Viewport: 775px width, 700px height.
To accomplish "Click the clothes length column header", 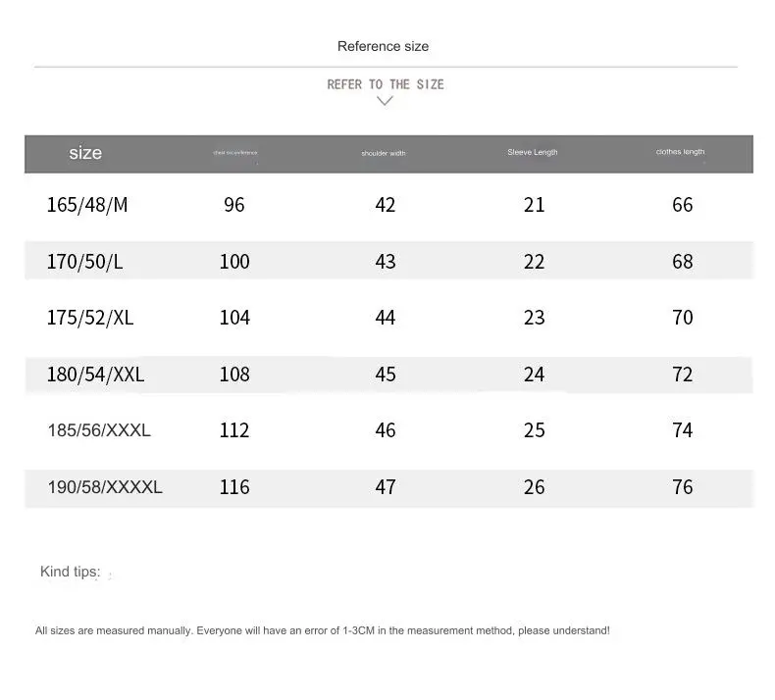I will click(x=680, y=152).
